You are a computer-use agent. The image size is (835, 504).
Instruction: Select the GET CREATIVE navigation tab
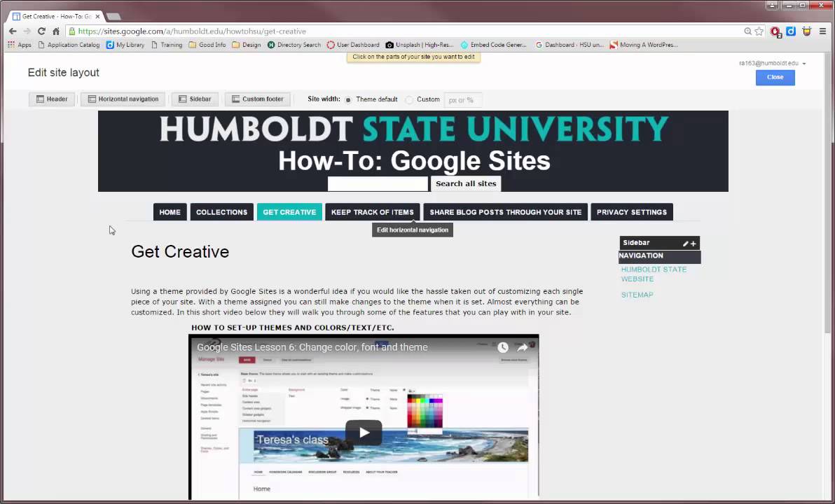pos(289,212)
